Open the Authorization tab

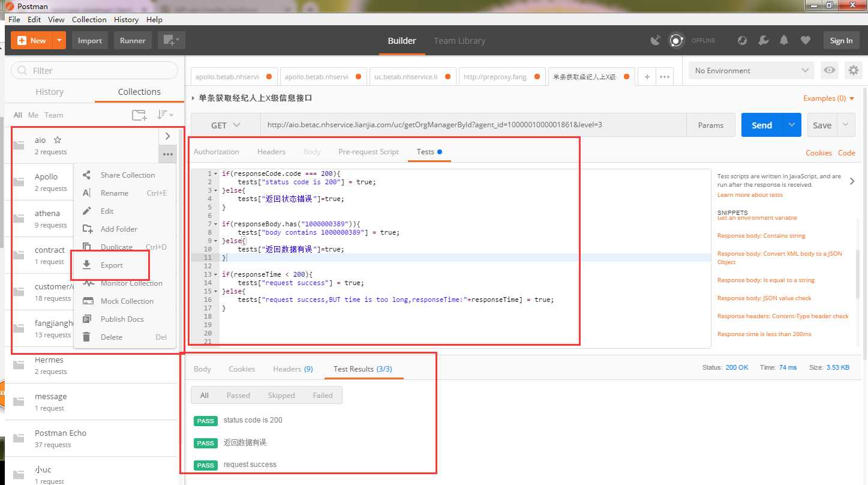tap(216, 152)
